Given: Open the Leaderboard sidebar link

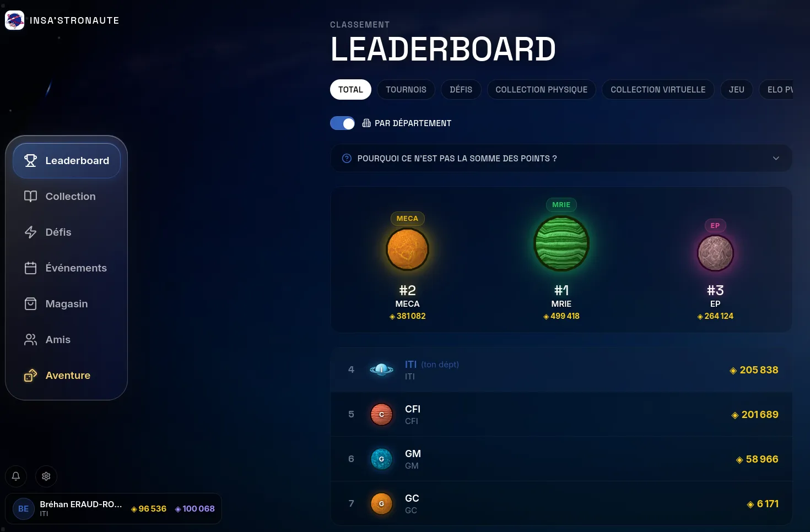Looking at the screenshot, I should click(67, 161).
